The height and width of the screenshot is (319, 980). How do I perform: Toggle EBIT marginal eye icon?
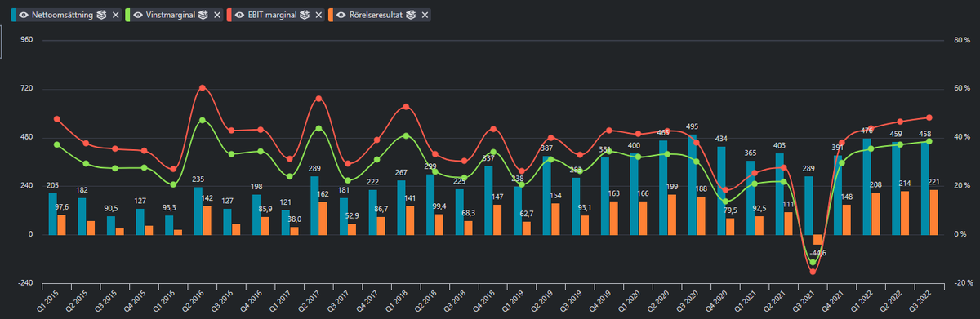coord(239,15)
